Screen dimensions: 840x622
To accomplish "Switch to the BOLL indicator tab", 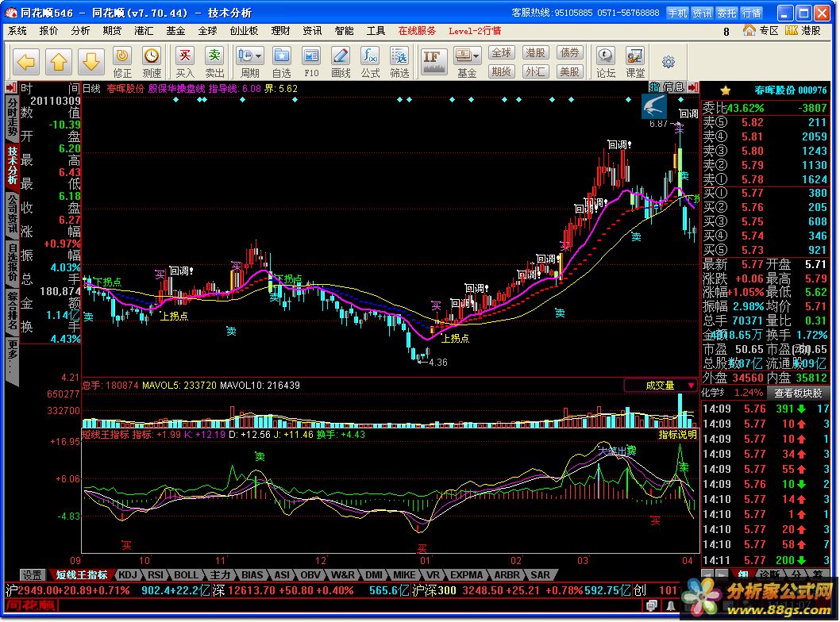I will 187,575.
